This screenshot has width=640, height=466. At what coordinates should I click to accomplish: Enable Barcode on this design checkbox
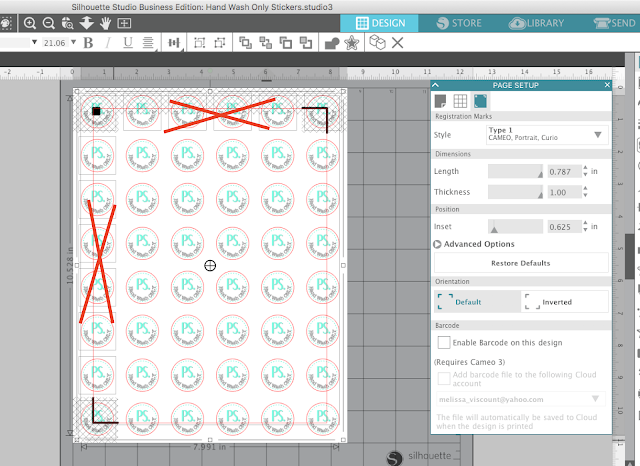click(x=444, y=342)
